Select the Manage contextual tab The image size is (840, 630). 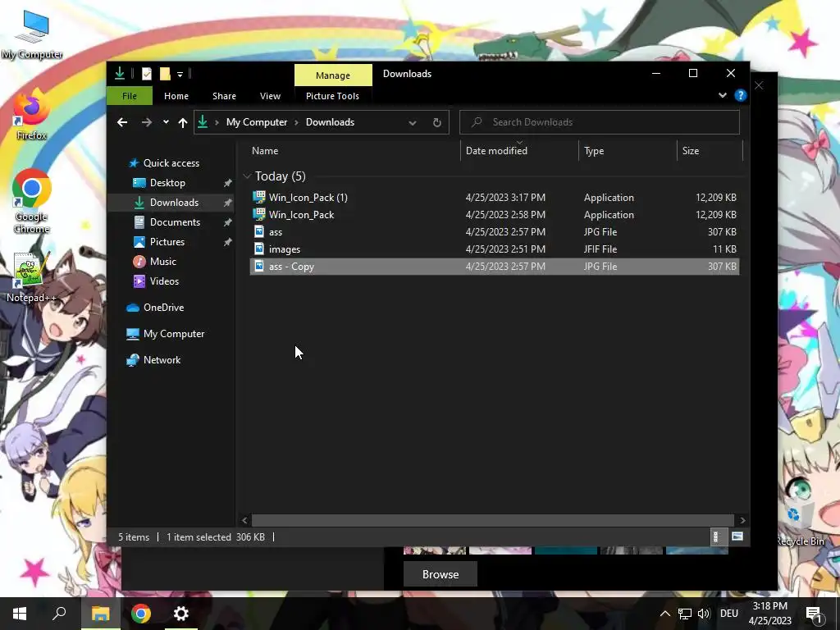[333, 75]
